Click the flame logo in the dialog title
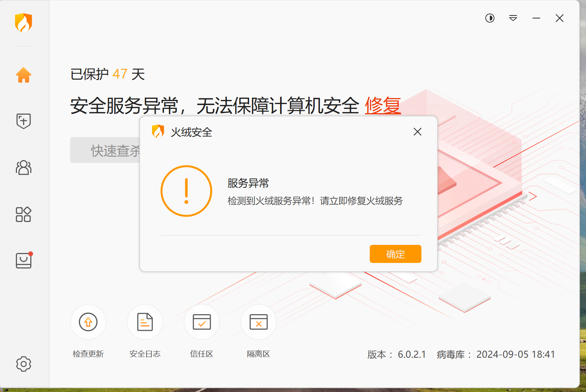 (x=158, y=132)
